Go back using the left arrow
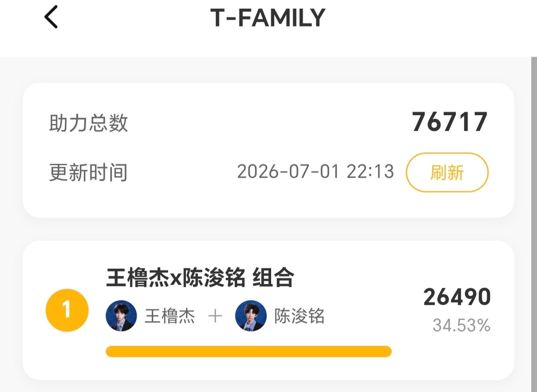 [51, 18]
